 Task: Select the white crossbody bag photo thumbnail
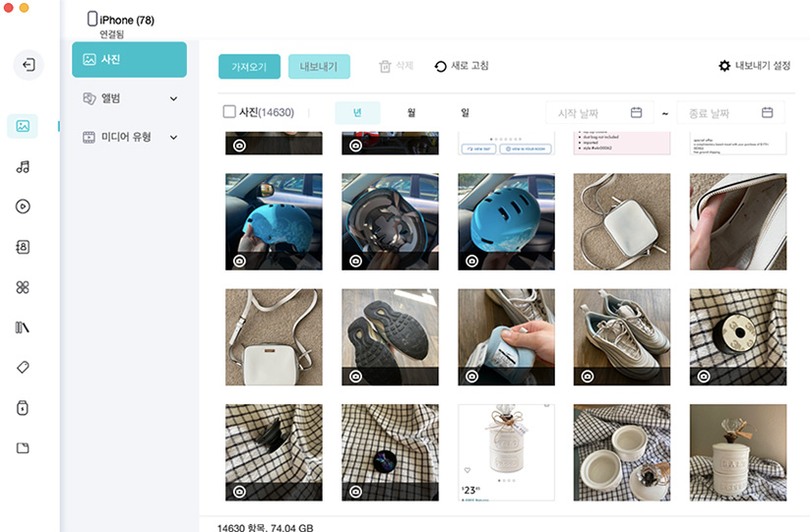(x=274, y=336)
